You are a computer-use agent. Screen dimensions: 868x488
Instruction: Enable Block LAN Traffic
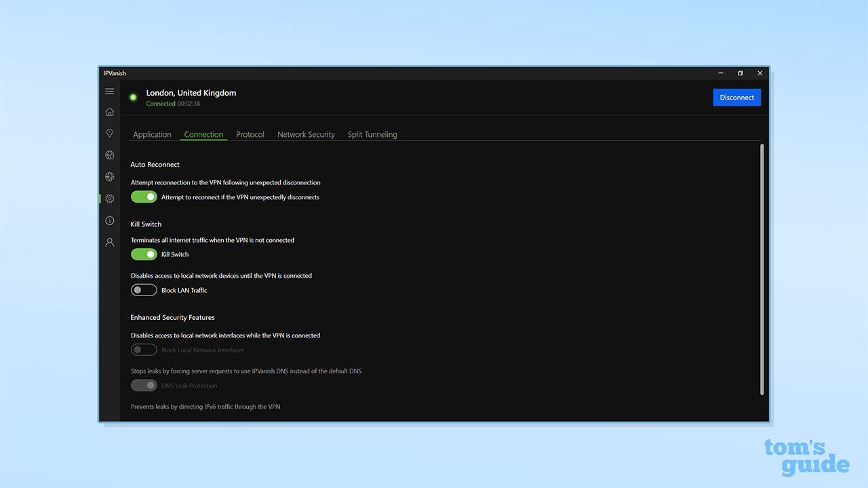pyautogui.click(x=143, y=289)
